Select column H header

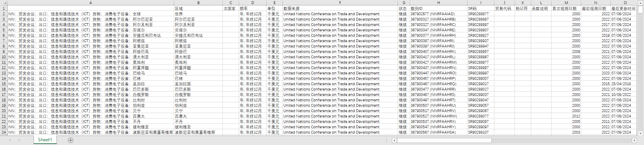pos(439,3)
